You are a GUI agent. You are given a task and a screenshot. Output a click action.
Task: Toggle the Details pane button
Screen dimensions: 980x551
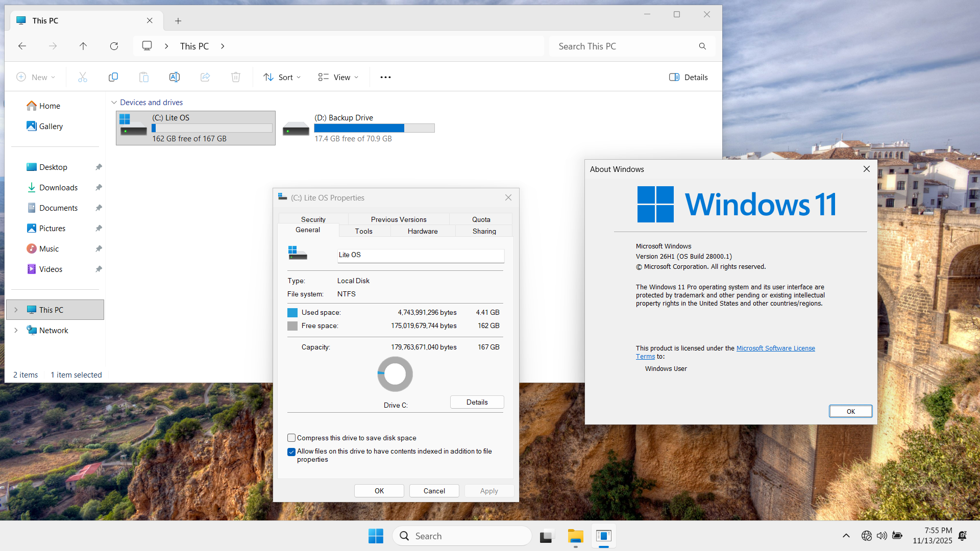click(688, 77)
